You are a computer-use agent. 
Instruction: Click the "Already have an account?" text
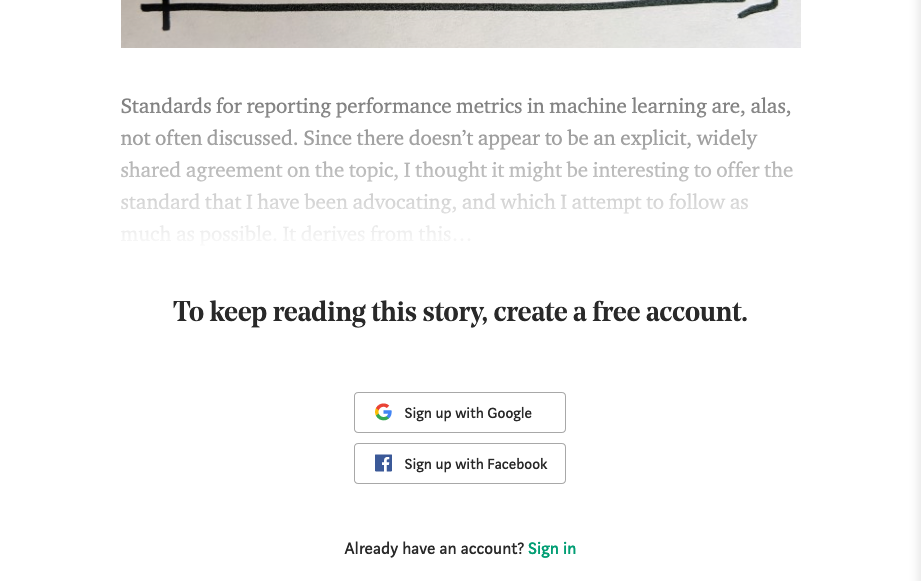[434, 548]
